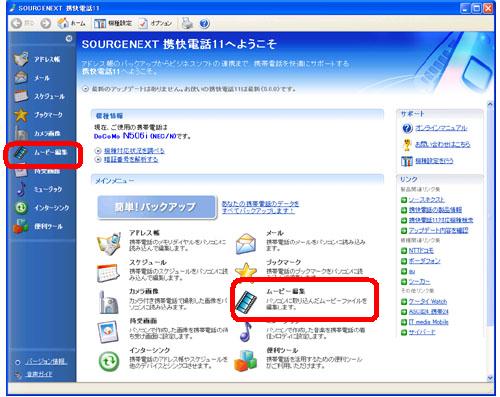Click the scrollbar down arrow
Viewport: 500px width, 397px height.
click(x=490, y=378)
